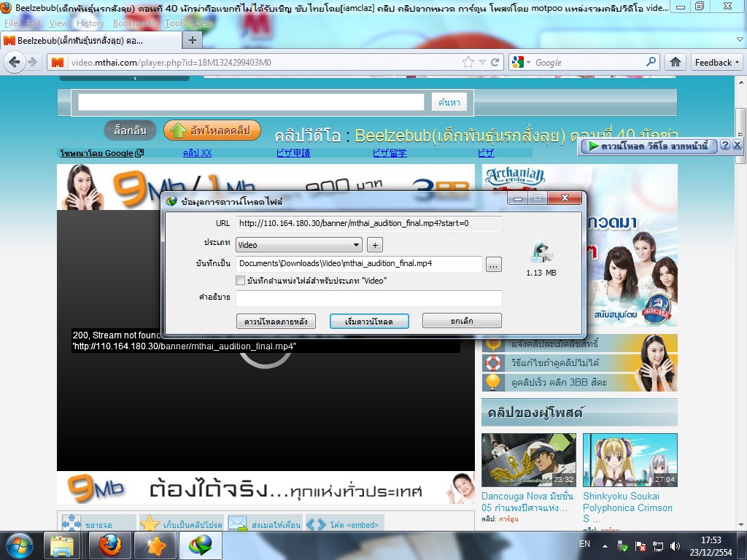747x560 pixels.
Task: Click the expand screen icon below the player
Action: pyautogui.click(x=72, y=523)
